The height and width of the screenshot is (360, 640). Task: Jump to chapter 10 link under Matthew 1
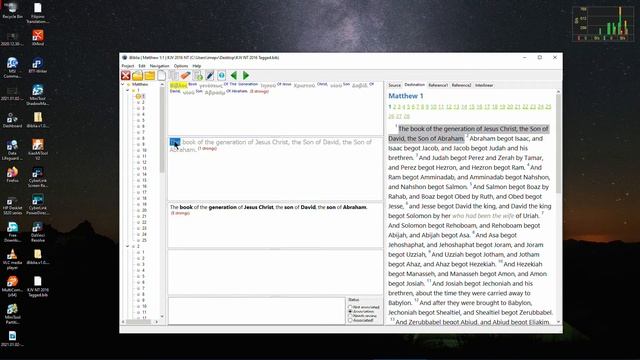coord(433,107)
